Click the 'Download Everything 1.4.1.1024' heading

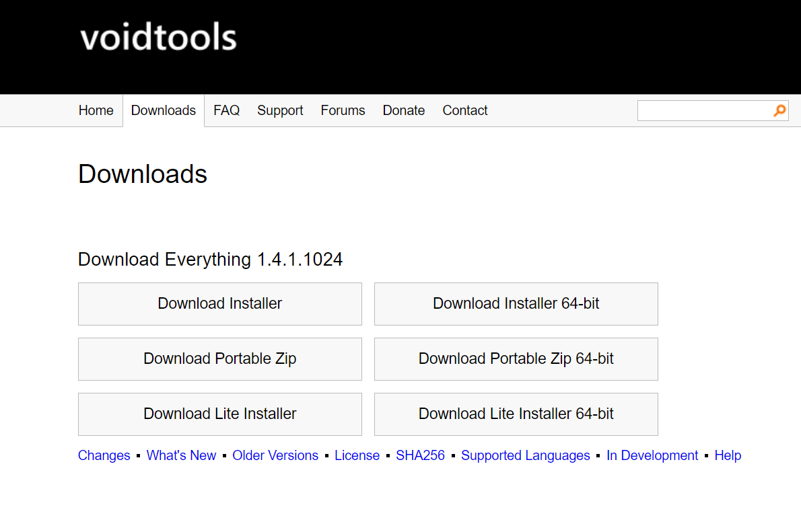pos(210,260)
